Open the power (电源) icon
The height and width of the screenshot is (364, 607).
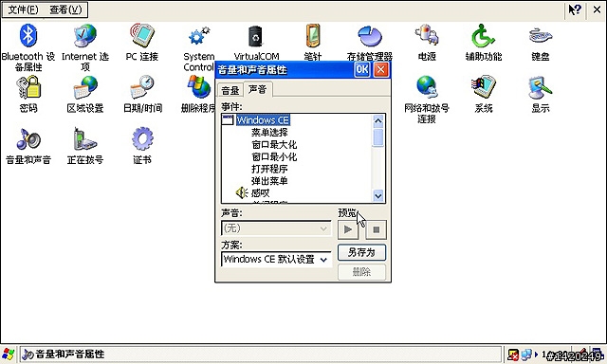pyautogui.click(x=427, y=36)
